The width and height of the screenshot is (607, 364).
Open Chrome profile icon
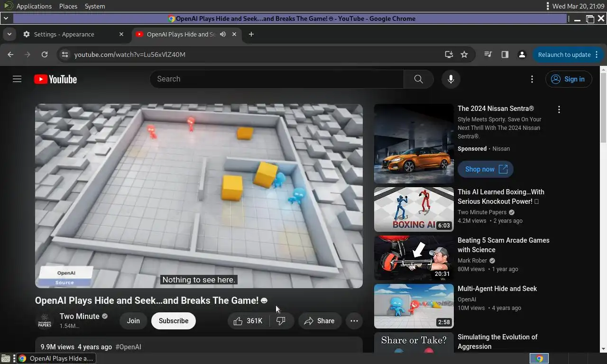(x=522, y=55)
